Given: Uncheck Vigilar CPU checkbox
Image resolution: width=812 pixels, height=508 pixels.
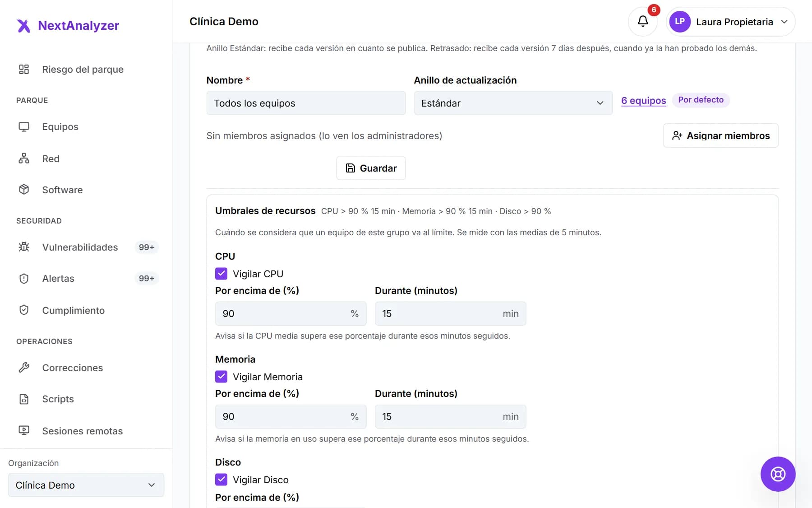Looking at the screenshot, I should [x=221, y=274].
